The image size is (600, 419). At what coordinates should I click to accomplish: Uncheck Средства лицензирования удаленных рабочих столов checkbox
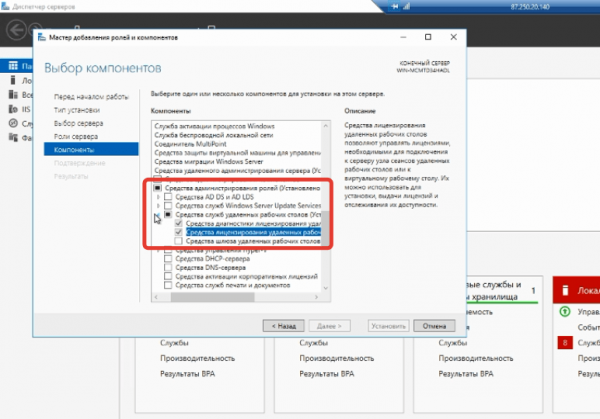[x=178, y=232]
